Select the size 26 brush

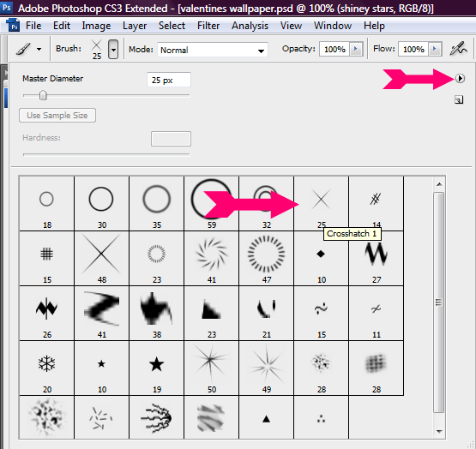47,314
